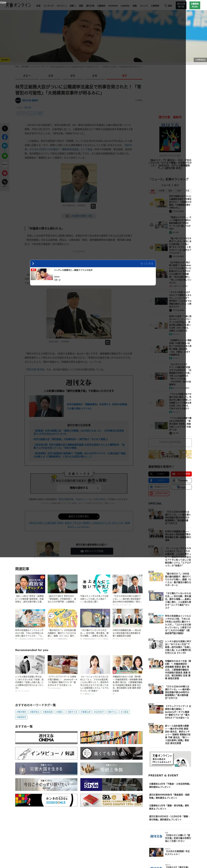
Task: Click keyword tag #亀和田武
Action: (x=48, y=712)
